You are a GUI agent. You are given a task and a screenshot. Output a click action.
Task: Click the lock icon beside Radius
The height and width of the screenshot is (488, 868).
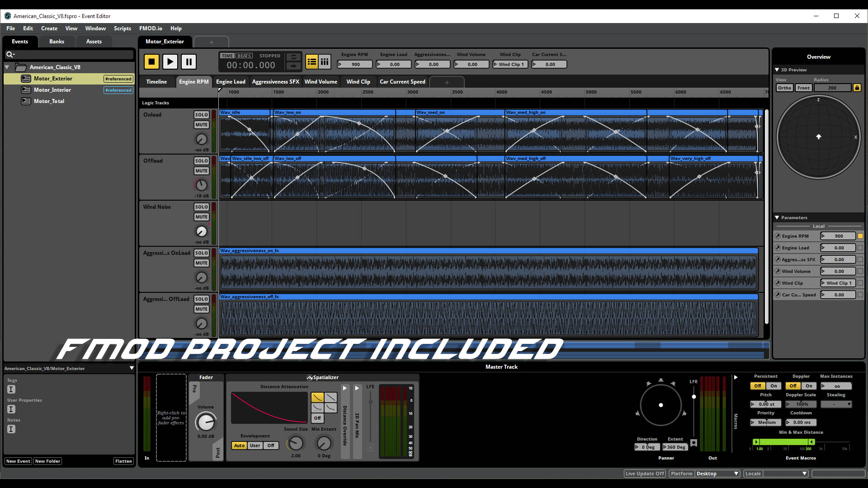tap(857, 88)
